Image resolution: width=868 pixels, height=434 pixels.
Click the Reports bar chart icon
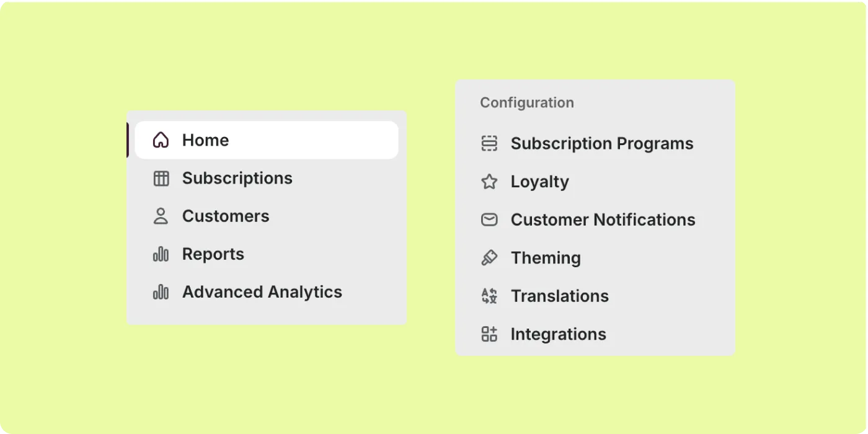(161, 254)
